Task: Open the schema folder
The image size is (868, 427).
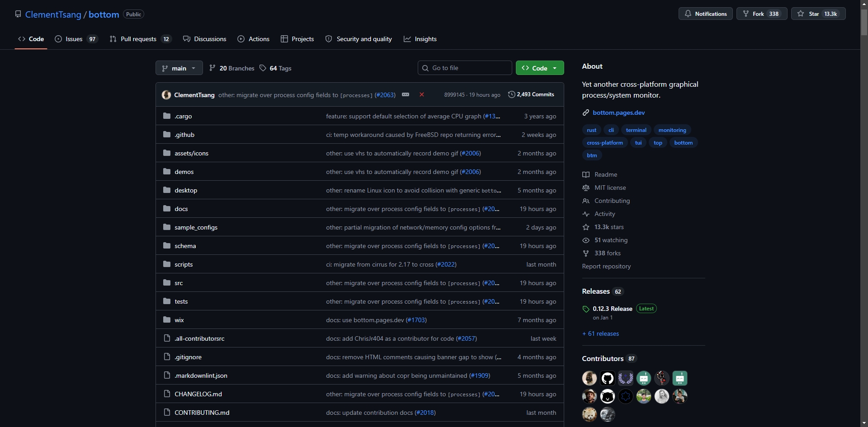Action: coord(185,246)
